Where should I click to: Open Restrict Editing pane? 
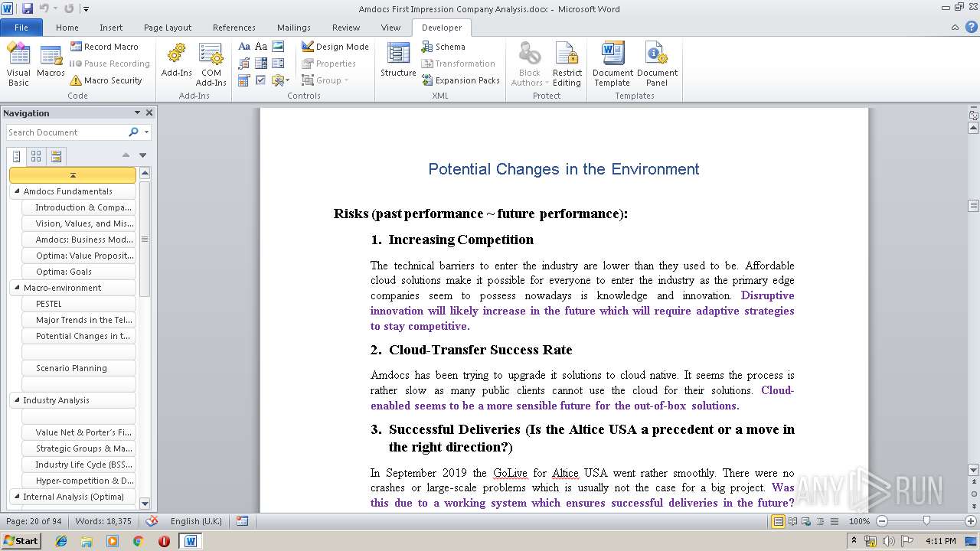pyautogui.click(x=567, y=64)
